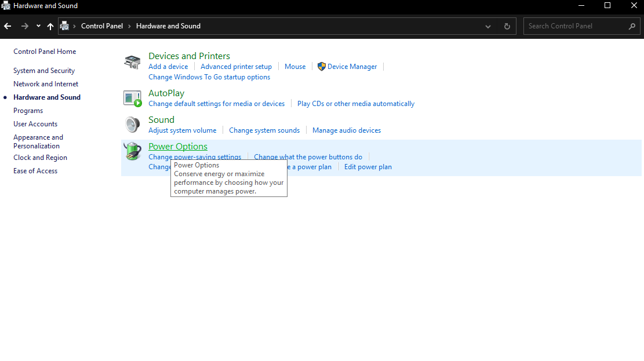Click the Sound speaker icon
This screenshot has height=361, width=644.
coord(132,125)
